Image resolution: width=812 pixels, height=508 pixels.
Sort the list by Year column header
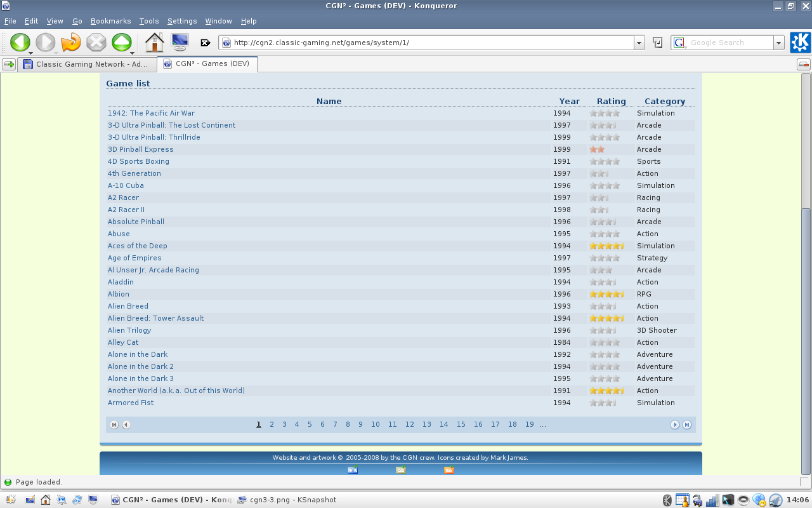tap(569, 101)
